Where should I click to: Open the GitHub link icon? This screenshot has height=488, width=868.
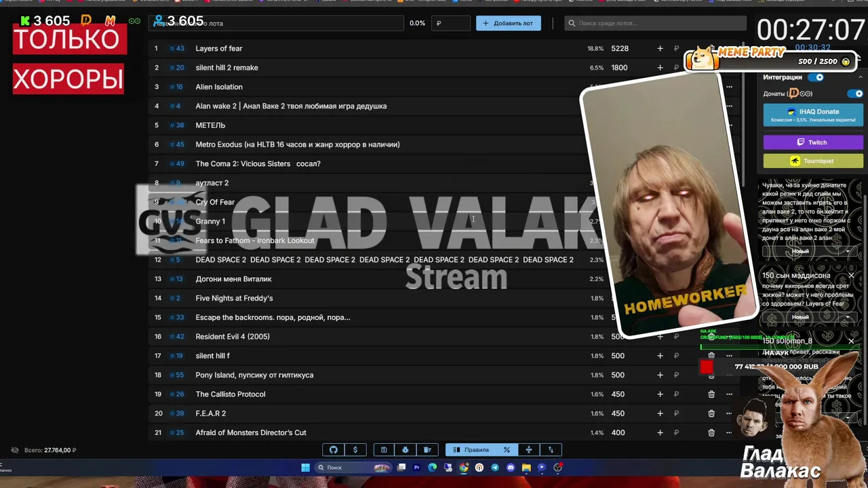(x=333, y=450)
